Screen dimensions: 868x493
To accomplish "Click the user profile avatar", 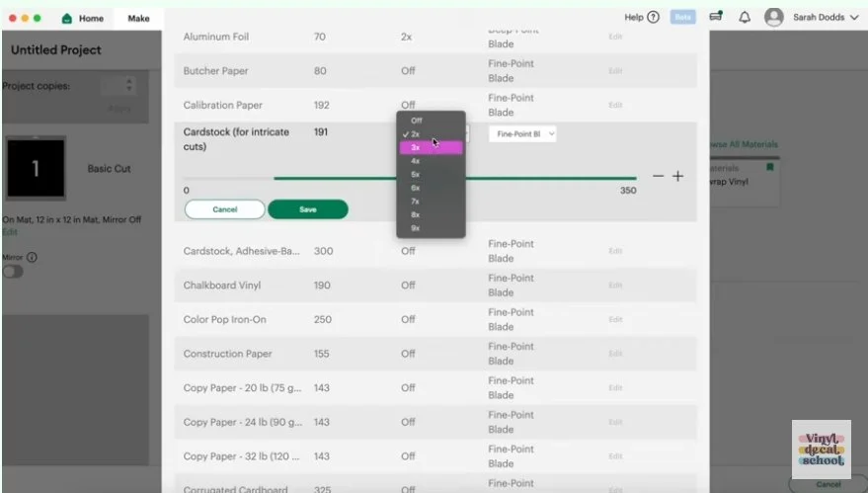I will pos(774,17).
